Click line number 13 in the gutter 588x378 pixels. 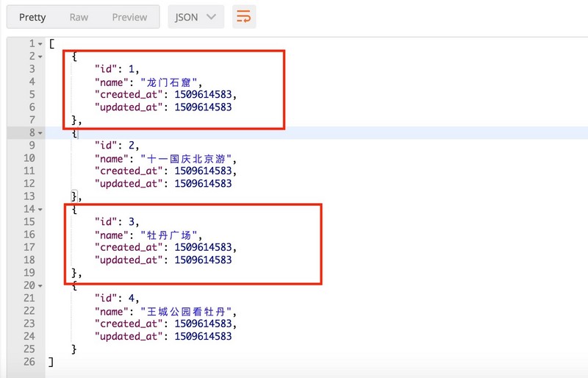point(29,196)
